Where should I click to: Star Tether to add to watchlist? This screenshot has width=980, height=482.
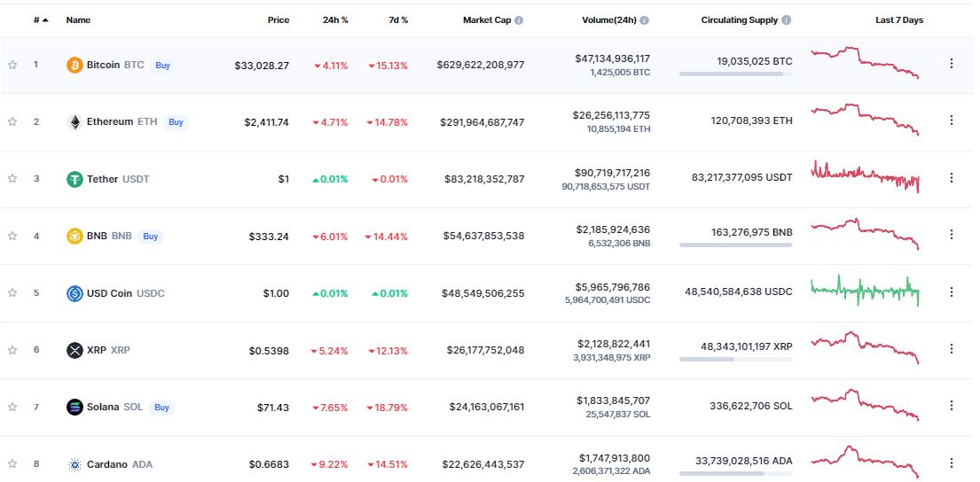pyautogui.click(x=12, y=178)
